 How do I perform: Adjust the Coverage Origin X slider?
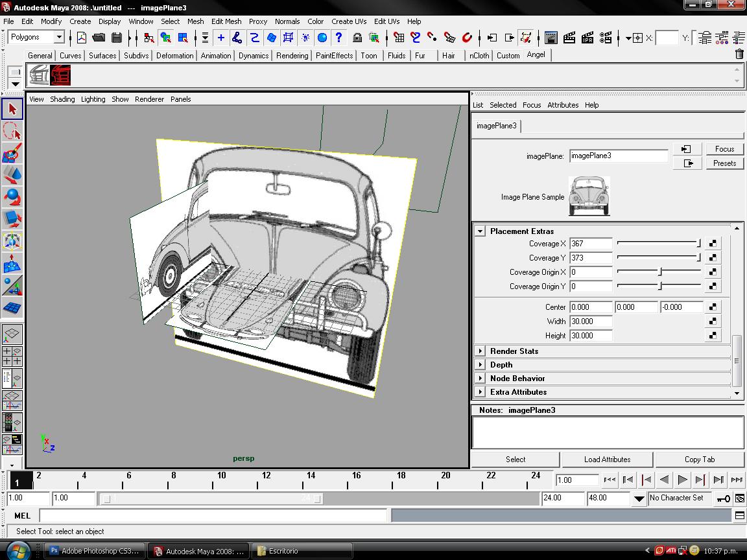[x=659, y=272]
